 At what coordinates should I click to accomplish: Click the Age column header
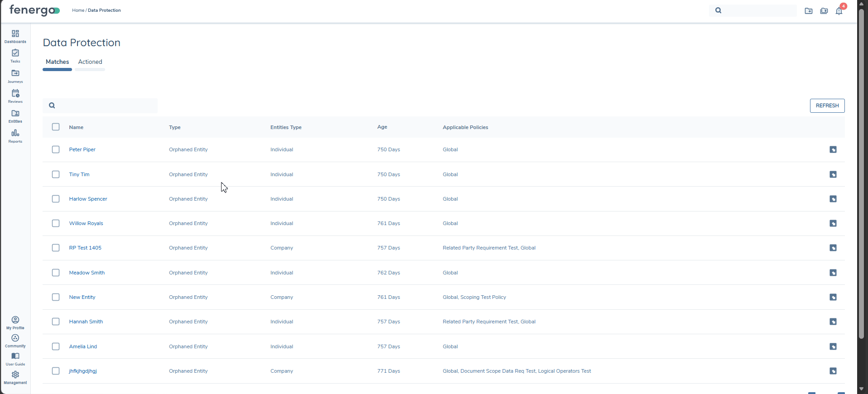(382, 127)
